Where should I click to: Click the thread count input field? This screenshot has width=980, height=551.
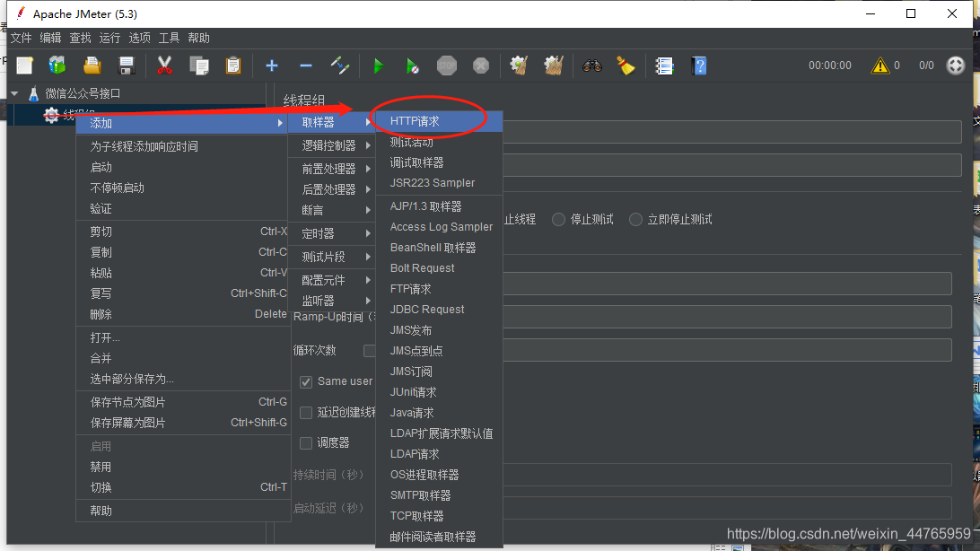coord(727,284)
